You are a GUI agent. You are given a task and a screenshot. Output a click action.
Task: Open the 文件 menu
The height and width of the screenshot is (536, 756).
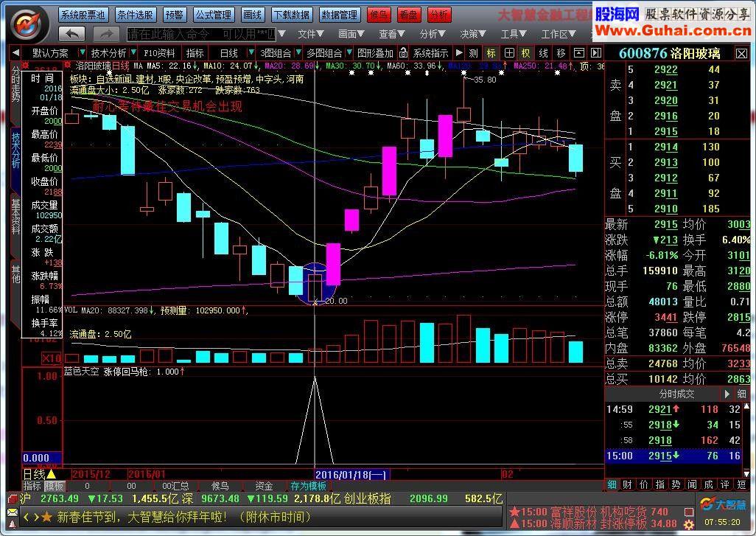tap(310, 34)
